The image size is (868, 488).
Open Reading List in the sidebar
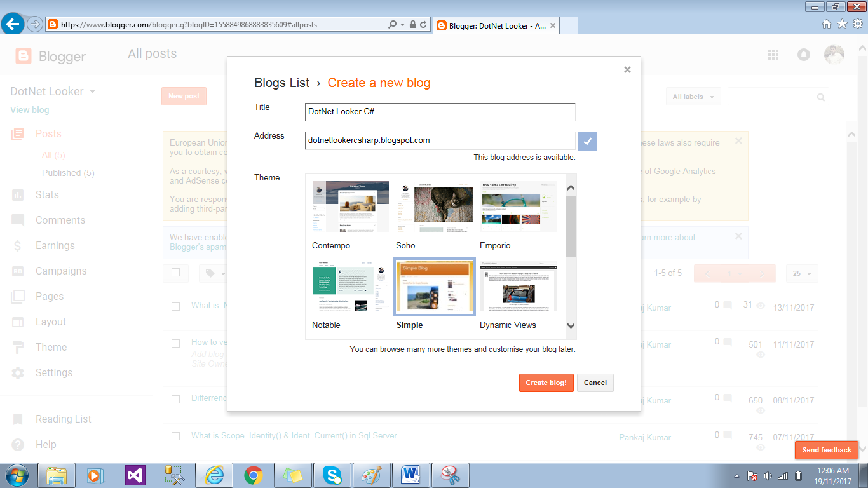[x=64, y=419]
